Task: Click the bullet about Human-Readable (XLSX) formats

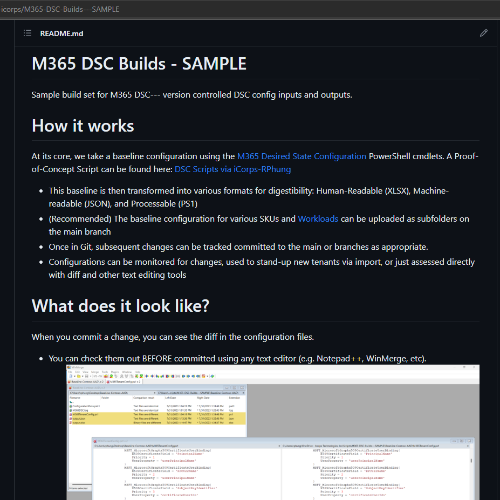Action: click(x=249, y=197)
